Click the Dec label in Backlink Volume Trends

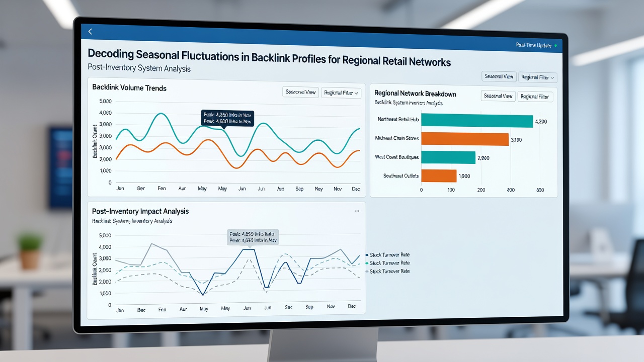click(x=356, y=189)
